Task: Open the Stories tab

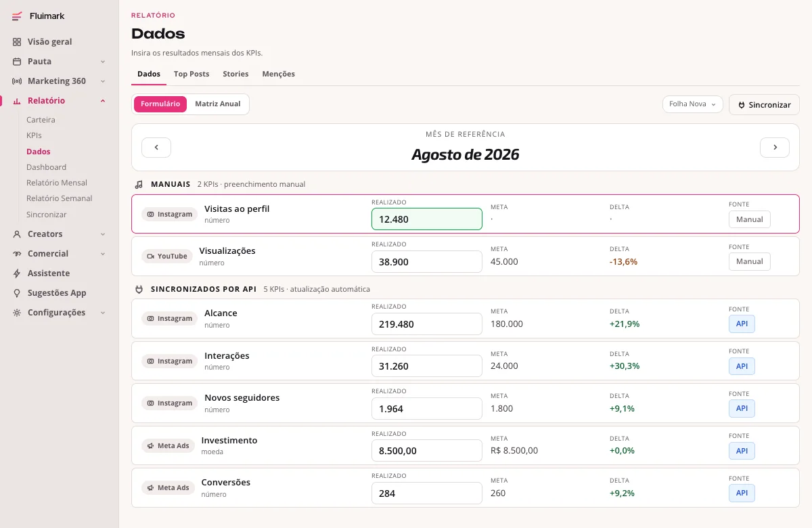Action: (x=235, y=74)
